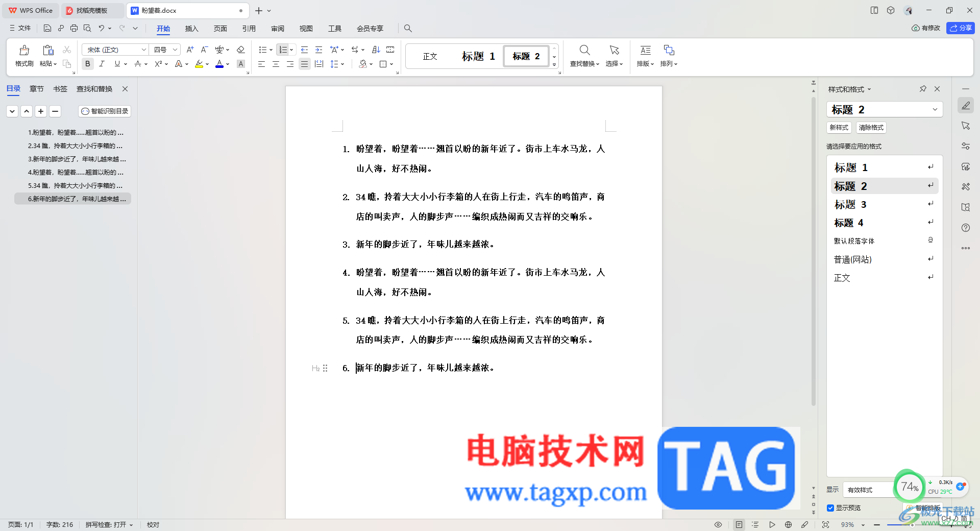980x531 pixels.
Task: Click the 智能识别目录 button
Action: [x=105, y=111]
